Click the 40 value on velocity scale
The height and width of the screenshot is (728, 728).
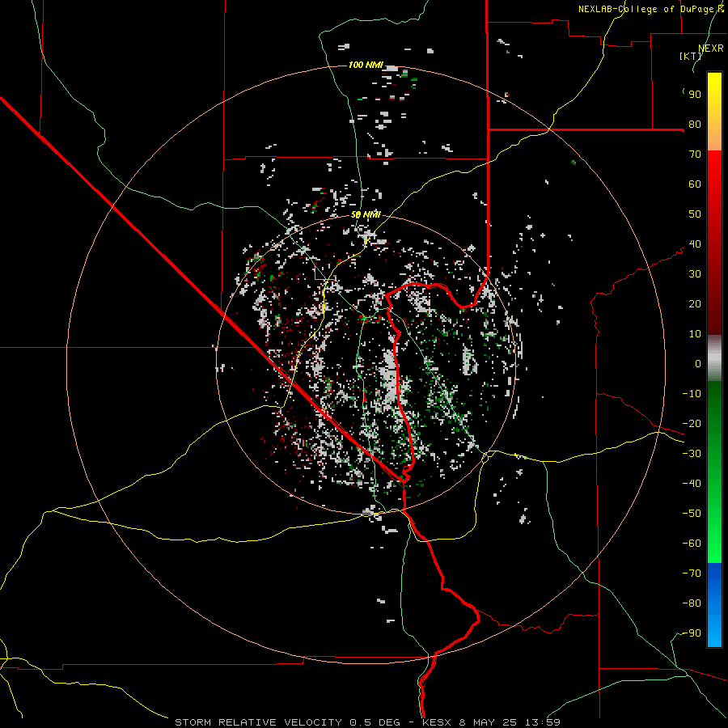coord(695,244)
